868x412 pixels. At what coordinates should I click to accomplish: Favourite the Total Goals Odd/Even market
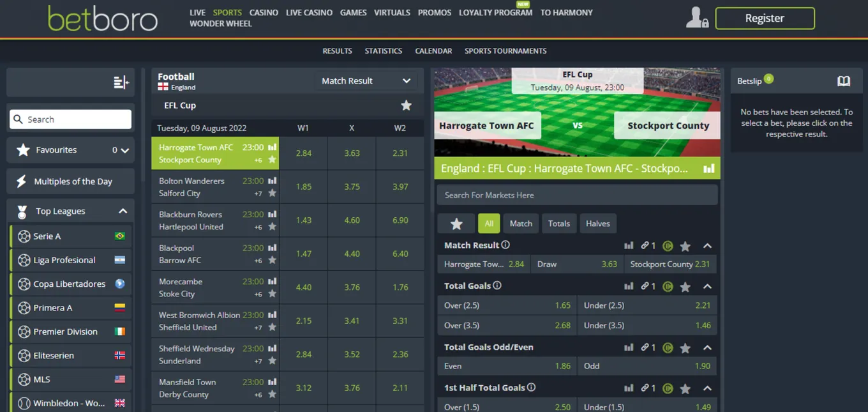point(685,348)
